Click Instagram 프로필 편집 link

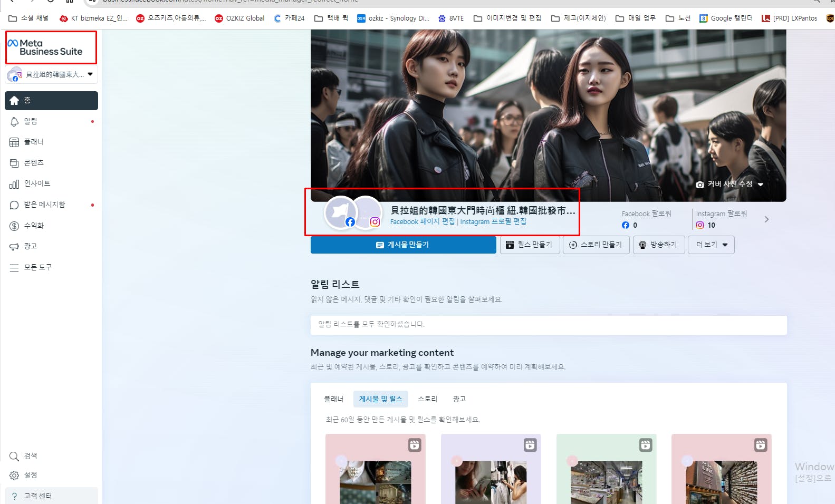(493, 222)
